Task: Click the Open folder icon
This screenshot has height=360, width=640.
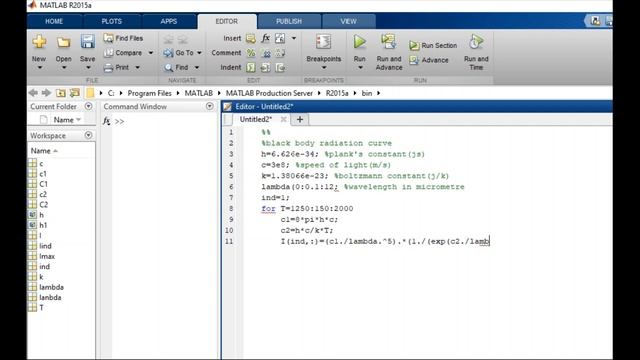Action: (63, 42)
